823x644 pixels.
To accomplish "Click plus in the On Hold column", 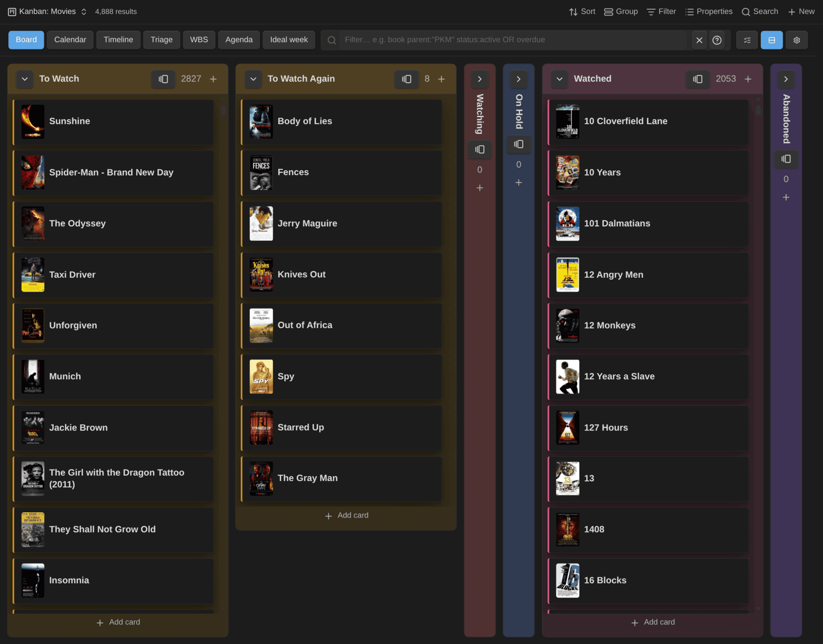I will (518, 183).
